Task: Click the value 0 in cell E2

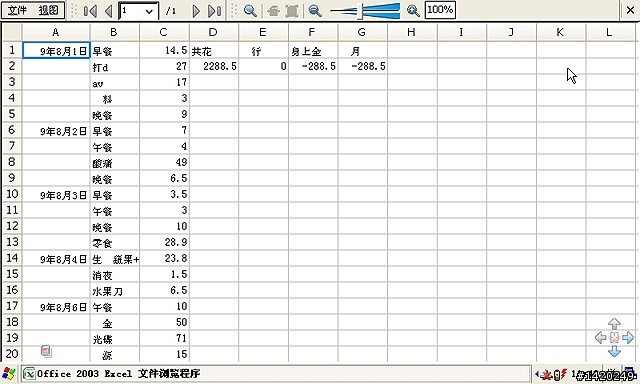Action: [x=264, y=67]
